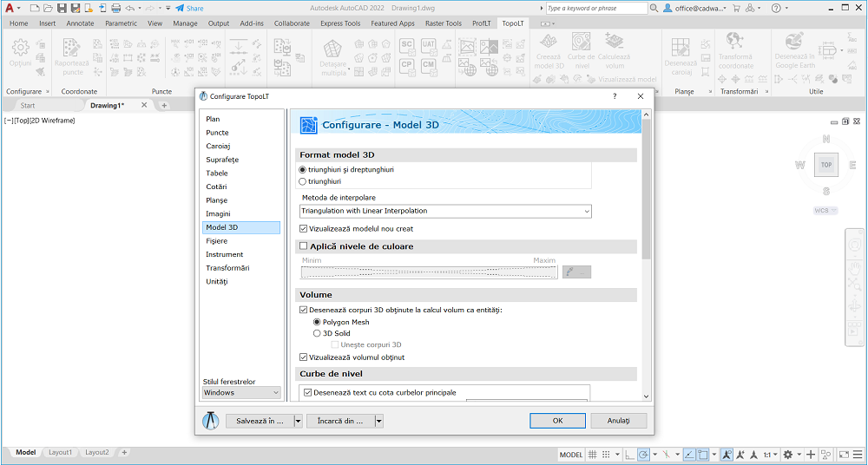Open the WCS coordinate system dropdown
The width and height of the screenshot is (868, 465).
(x=825, y=210)
